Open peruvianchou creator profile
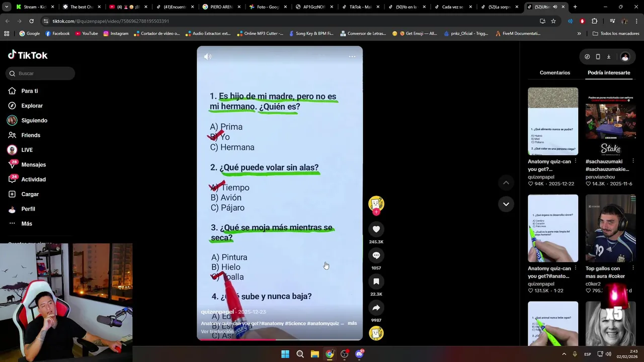The height and width of the screenshot is (362, 644). 600,177
